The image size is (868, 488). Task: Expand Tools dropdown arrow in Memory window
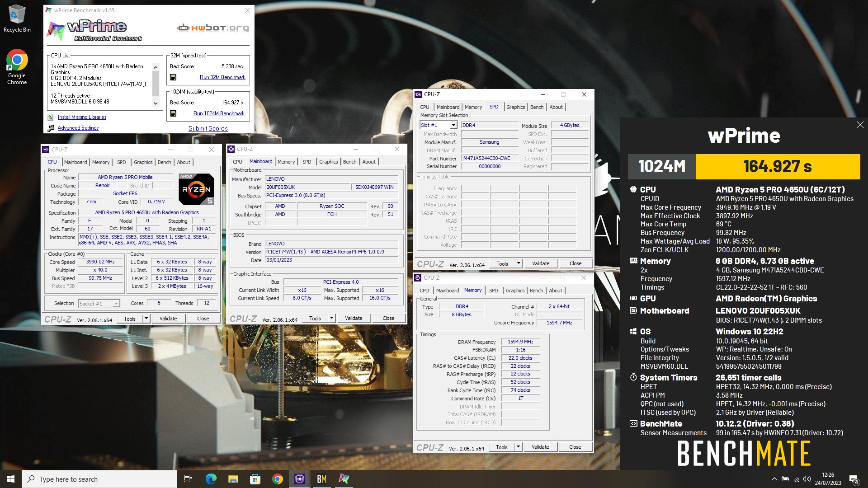[x=518, y=447]
